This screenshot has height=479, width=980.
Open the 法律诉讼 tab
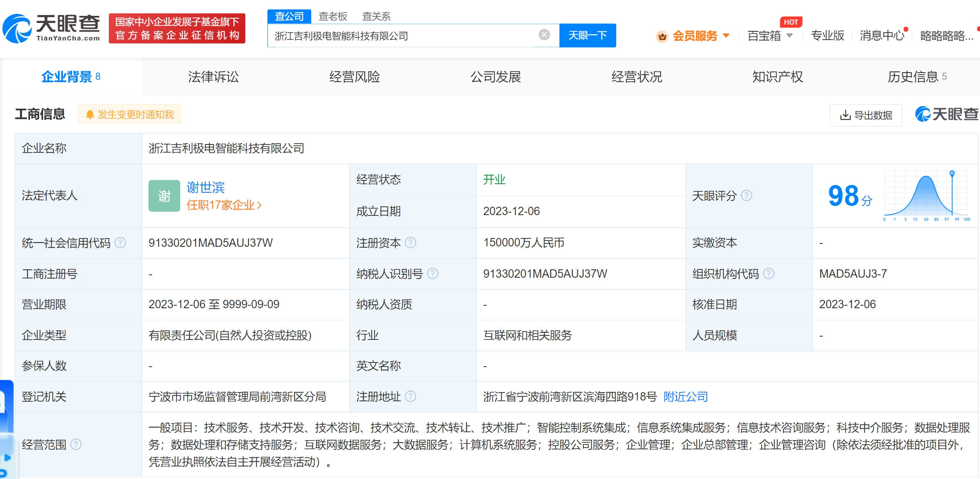point(213,77)
